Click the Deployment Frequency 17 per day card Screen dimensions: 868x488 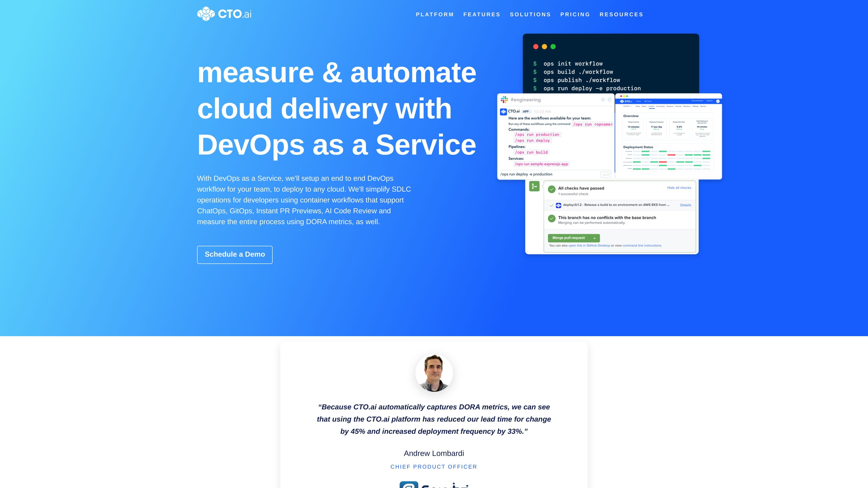[x=656, y=128]
